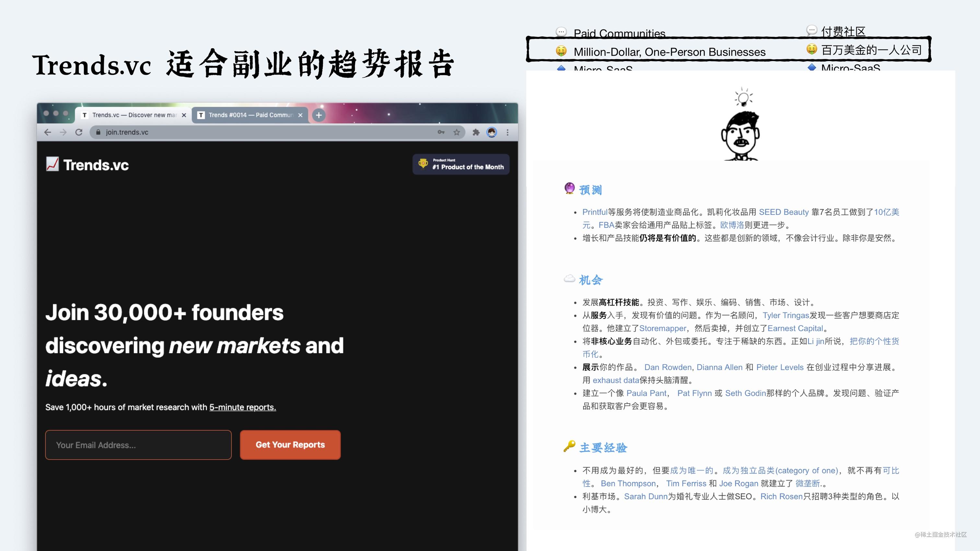The image size is (980, 551).
Task: Open the Seth Godin link
Action: [x=745, y=393]
